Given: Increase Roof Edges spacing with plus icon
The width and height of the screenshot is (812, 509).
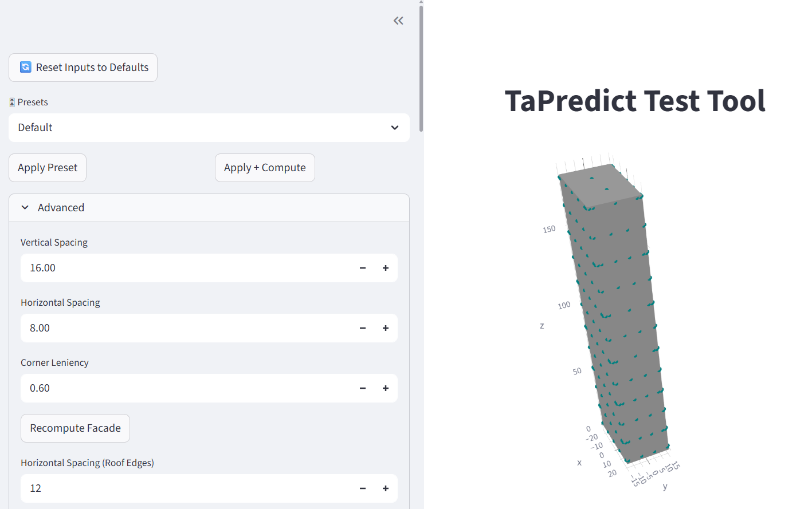Looking at the screenshot, I should click(x=386, y=488).
